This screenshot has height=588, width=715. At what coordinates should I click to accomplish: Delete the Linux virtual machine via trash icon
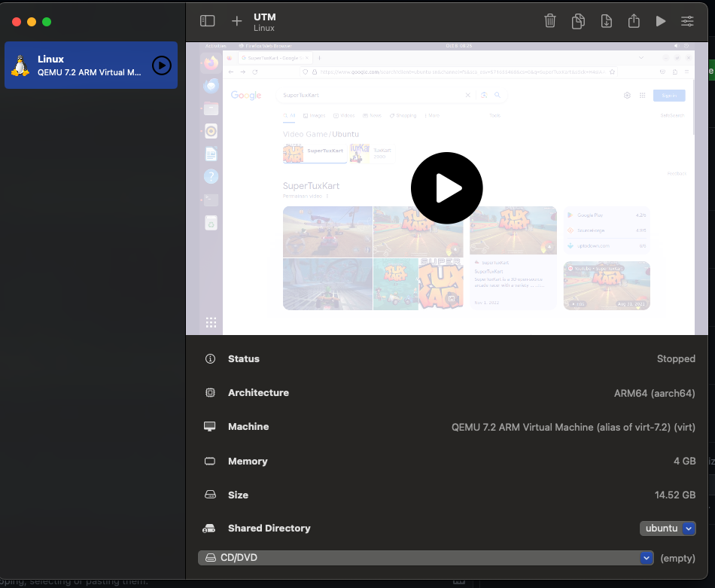pos(550,21)
